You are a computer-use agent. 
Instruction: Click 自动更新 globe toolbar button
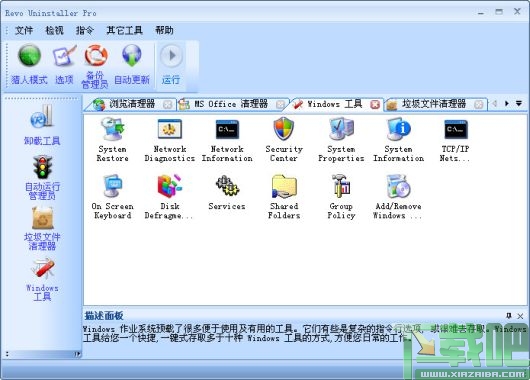pyautogui.click(x=132, y=65)
